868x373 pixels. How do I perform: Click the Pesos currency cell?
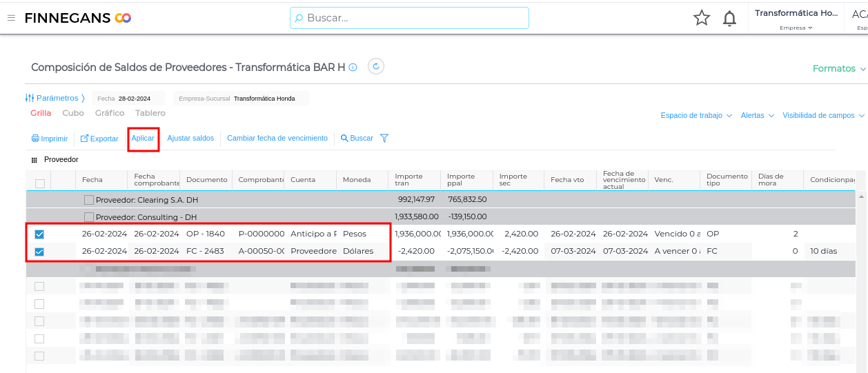pos(355,234)
